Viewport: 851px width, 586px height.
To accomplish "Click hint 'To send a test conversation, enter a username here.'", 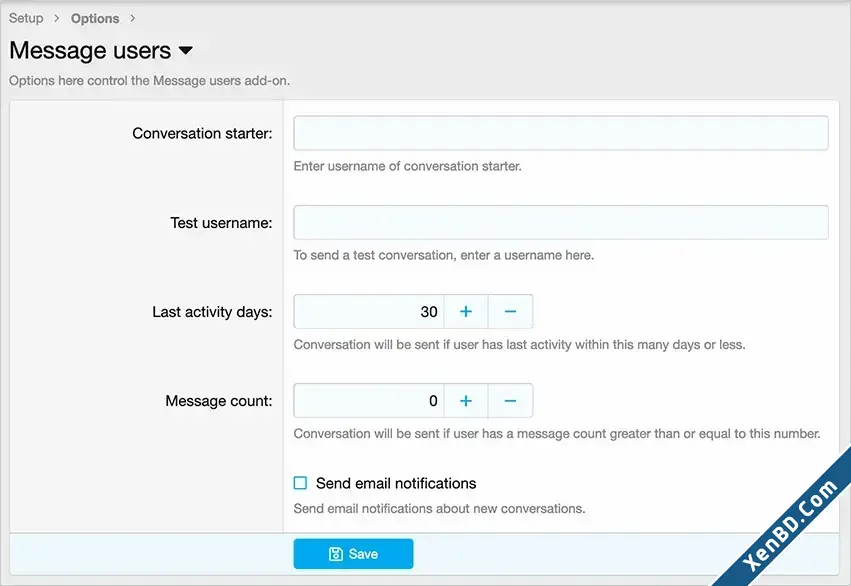I will [x=444, y=255].
